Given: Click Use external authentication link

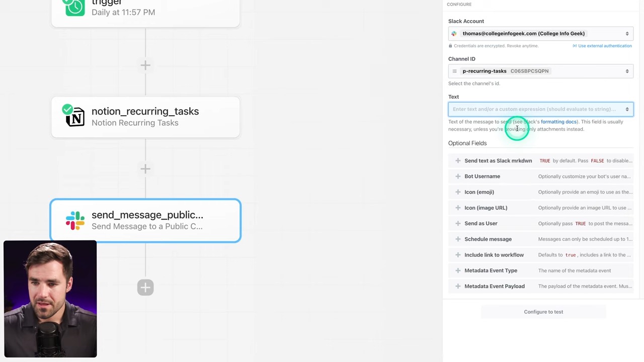Looking at the screenshot, I should point(604,46).
